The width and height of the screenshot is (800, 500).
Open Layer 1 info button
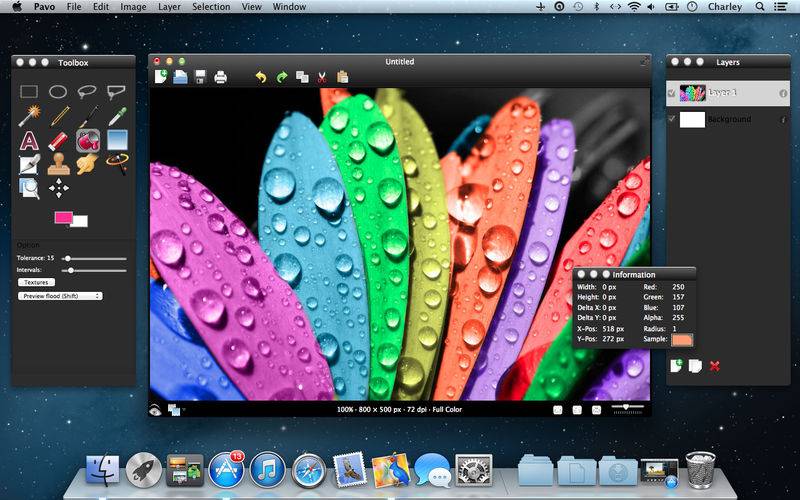(x=783, y=93)
